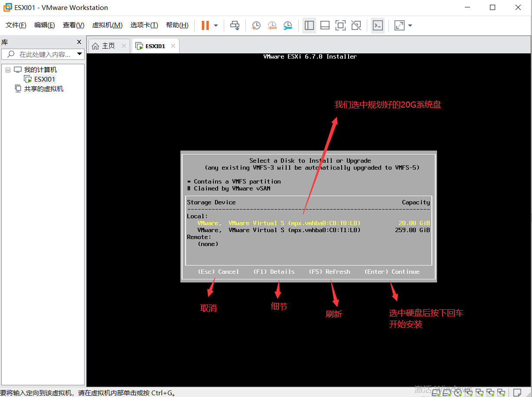This screenshot has width=532, height=397.
Task: Click the Unity mode icon
Action: pos(356,26)
